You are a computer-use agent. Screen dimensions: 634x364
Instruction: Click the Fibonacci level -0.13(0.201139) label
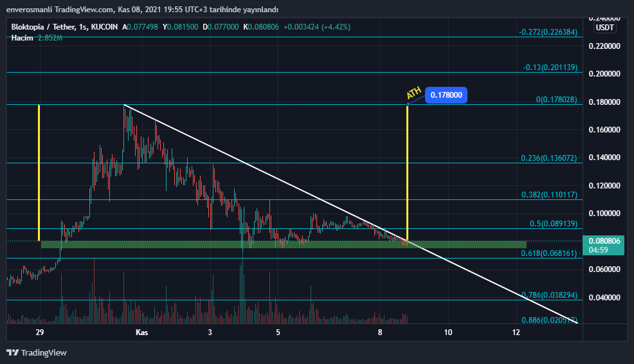click(550, 68)
